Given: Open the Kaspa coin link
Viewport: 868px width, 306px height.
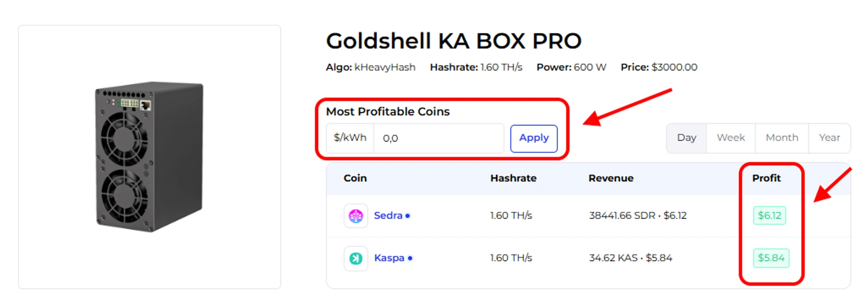Looking at the screenshot, I should [389, 258].
